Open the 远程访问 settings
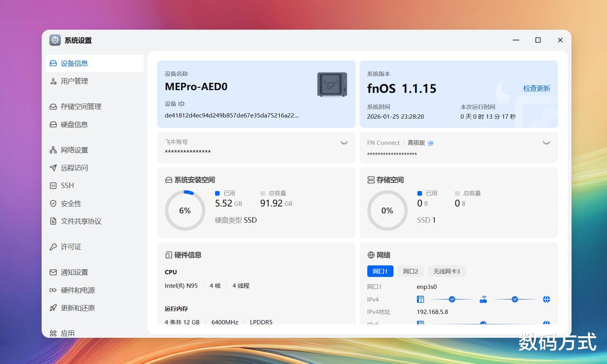This screenshot has width=607, height=364. (x=94, y=168)
